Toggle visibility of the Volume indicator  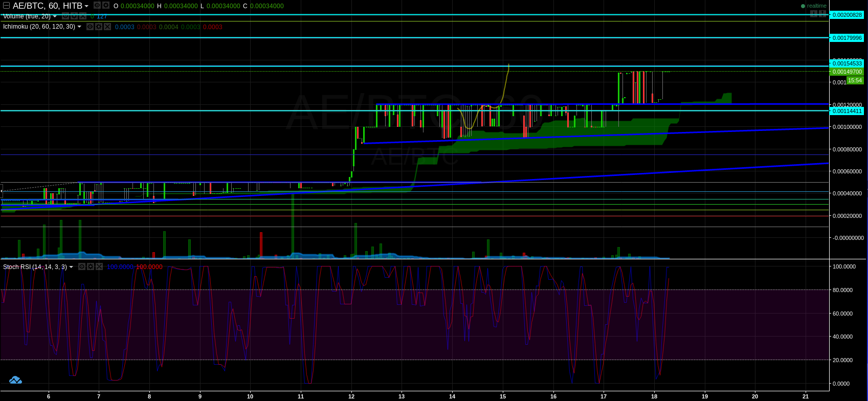65,16
